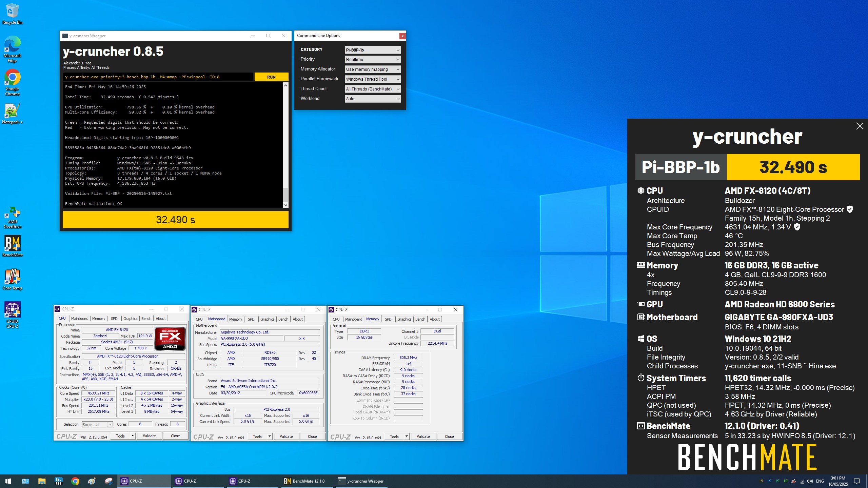Click the red molecule tray icon
Viewport: 868px width, 488px height.
pos(794,481)
